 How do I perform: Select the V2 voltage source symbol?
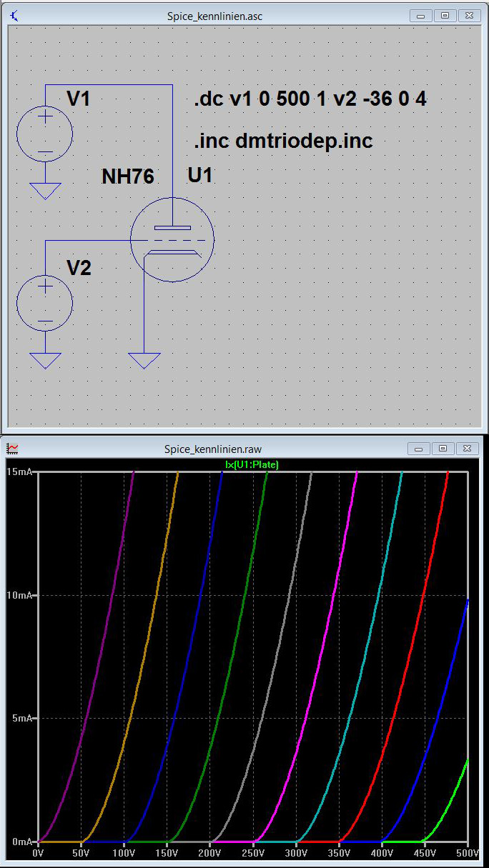point(45,304)
